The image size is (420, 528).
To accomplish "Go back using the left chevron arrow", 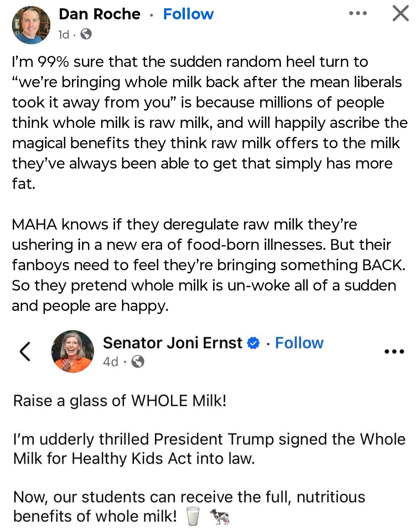I will pos(25,352).
